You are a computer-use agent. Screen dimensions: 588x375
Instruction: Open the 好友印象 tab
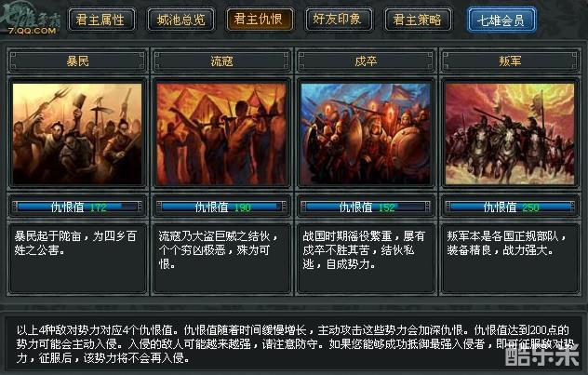(339, 20)
